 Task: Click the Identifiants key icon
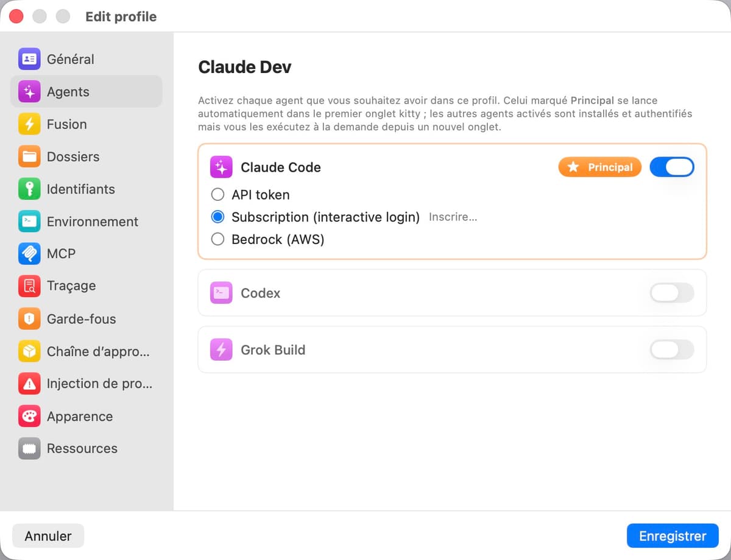pyautogui.click(x=29, y=189)
